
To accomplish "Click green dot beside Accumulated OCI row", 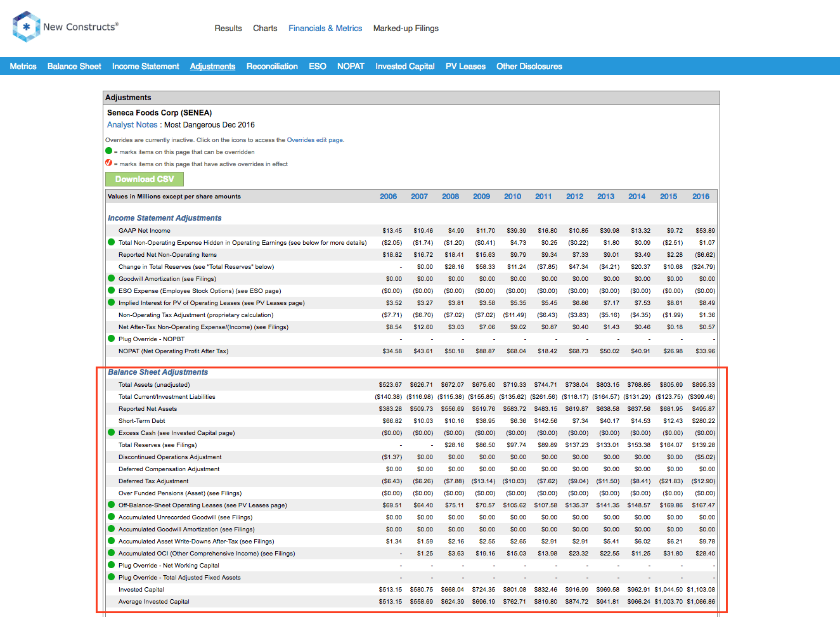I will point(111,553).
